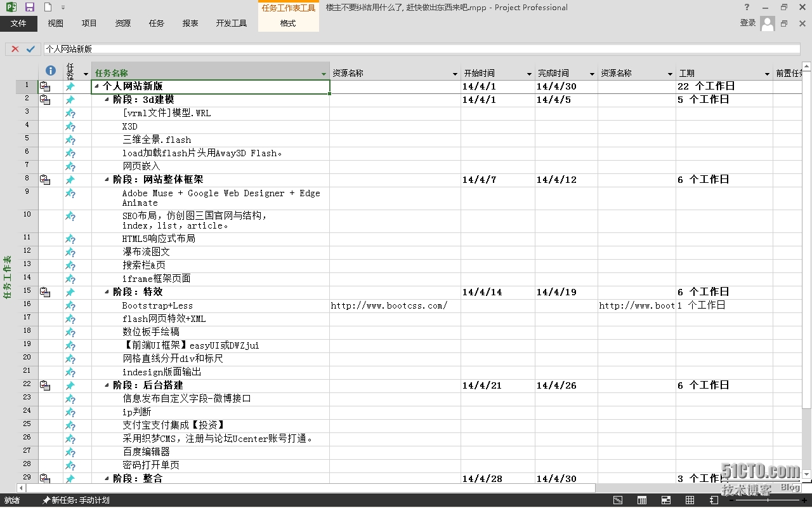812x508 pixels.
Task: Click the zoom slider in status bar
Action: (x=767, y=500)
